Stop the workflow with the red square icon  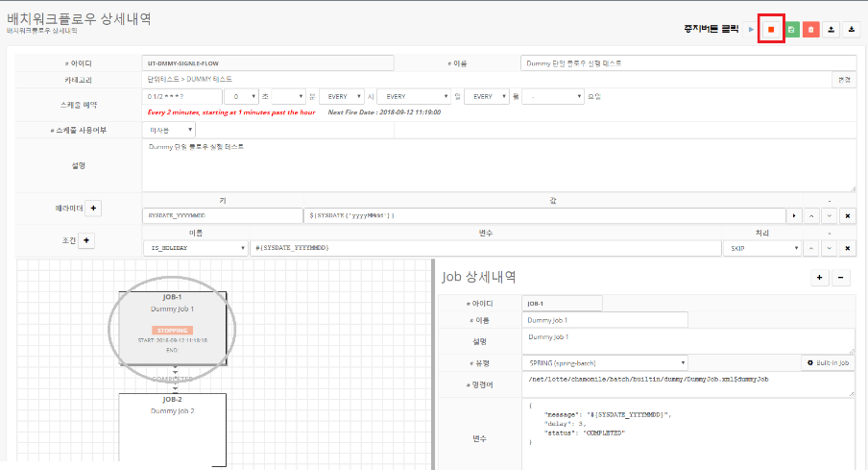click(771, 30)
